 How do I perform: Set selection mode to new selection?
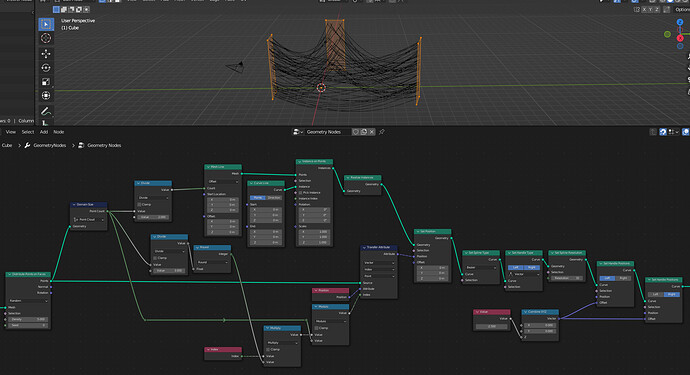point(56,9)
